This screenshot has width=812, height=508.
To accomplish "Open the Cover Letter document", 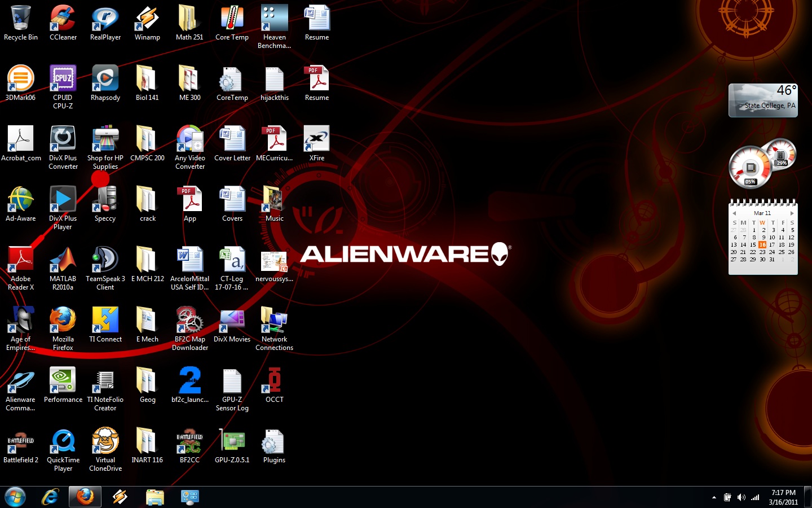I will click(x=232, y=143).
